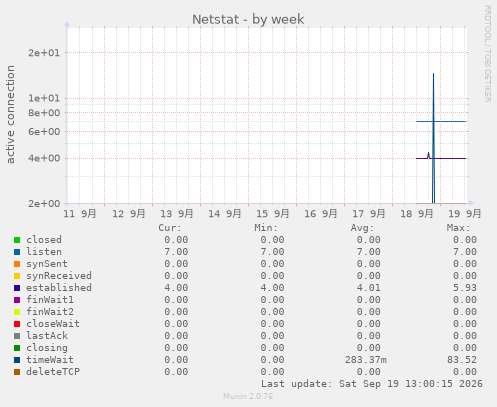Click the 'established' legend label
The height and width of the screenshot is (407, 497).
(x=59, y=288)
